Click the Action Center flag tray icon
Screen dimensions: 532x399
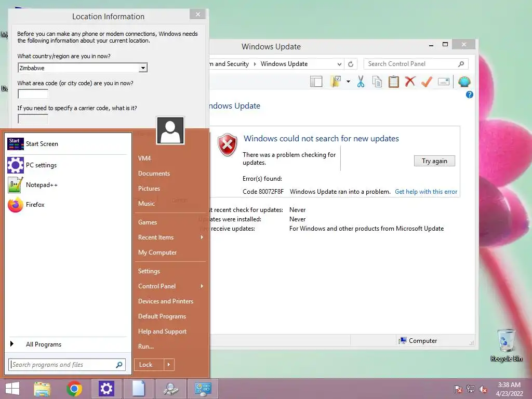[x=458, y=389]
